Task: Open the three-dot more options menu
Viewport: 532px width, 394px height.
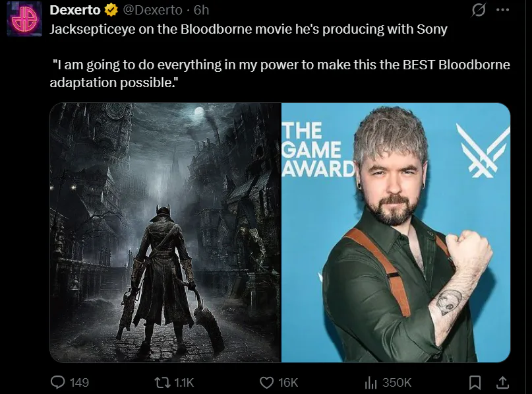Action: (502, 10)
